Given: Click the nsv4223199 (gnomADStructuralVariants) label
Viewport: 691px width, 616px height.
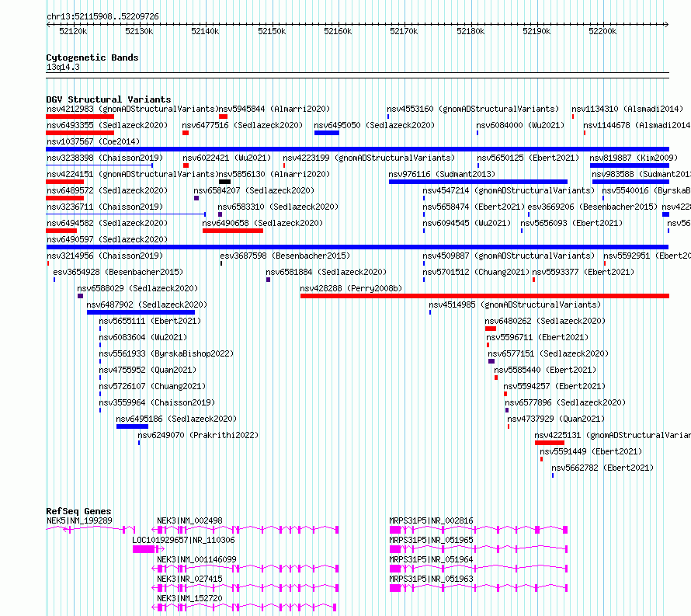Looking at the screenshot, I should 369,158.
